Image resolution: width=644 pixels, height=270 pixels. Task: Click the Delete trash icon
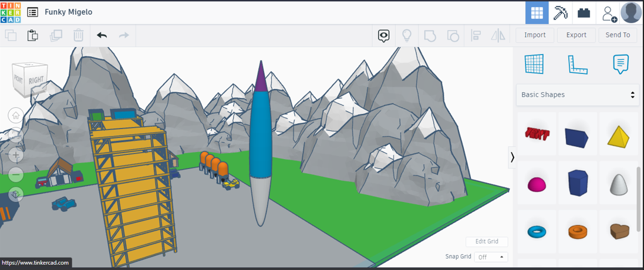click(78, 35)
